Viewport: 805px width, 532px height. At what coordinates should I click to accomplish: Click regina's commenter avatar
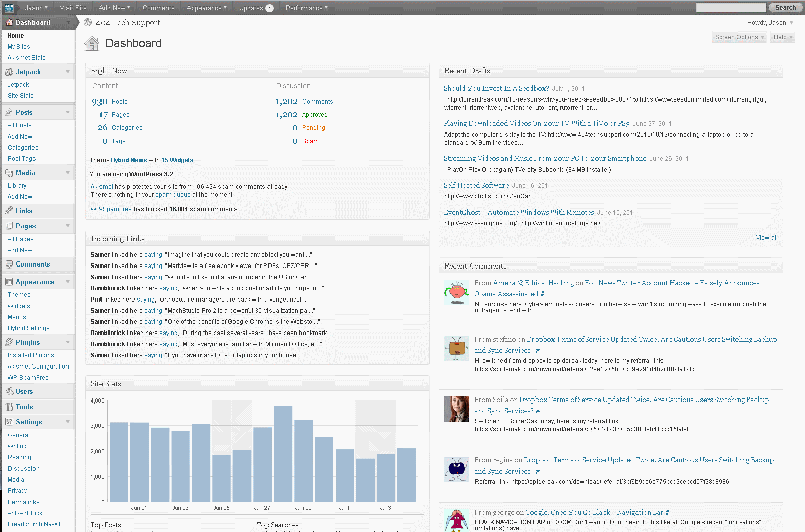pos(457,470)
